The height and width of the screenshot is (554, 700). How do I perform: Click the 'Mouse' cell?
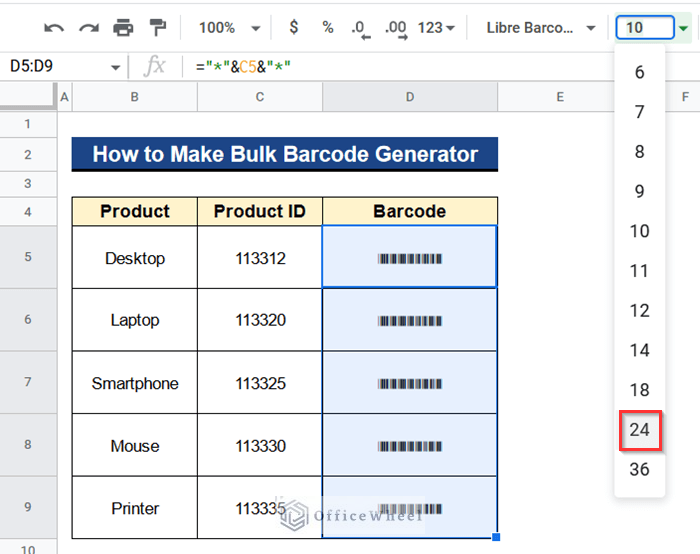[134, 445]
